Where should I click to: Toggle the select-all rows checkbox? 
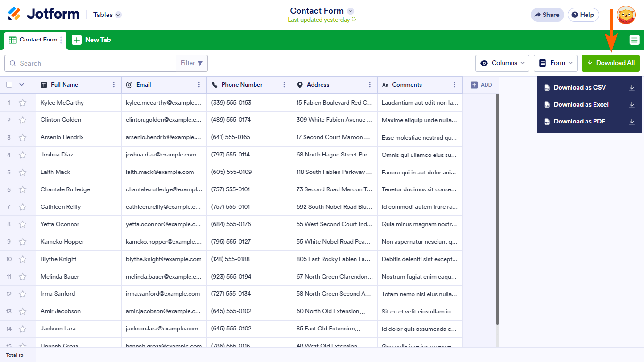[9, 85]
